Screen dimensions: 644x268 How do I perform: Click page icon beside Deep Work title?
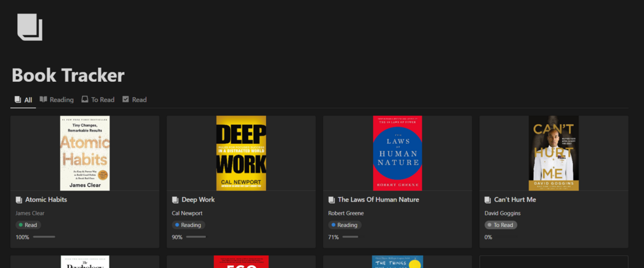174,200
